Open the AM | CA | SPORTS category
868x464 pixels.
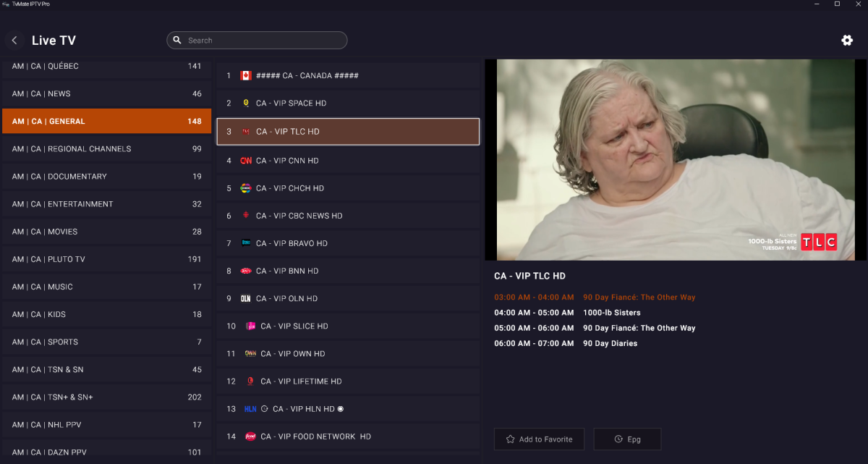tap(106, 342)
